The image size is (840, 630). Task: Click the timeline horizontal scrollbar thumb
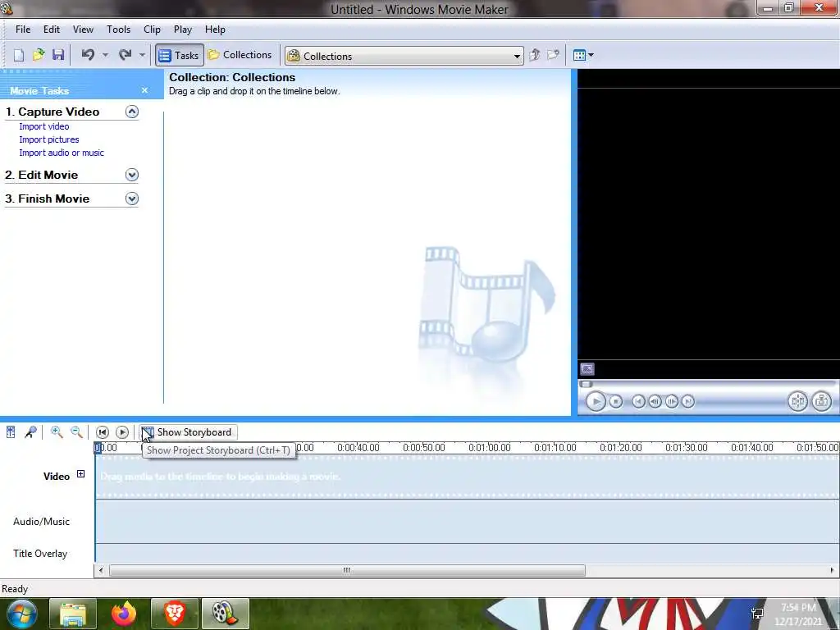click(x=347, y=571)
